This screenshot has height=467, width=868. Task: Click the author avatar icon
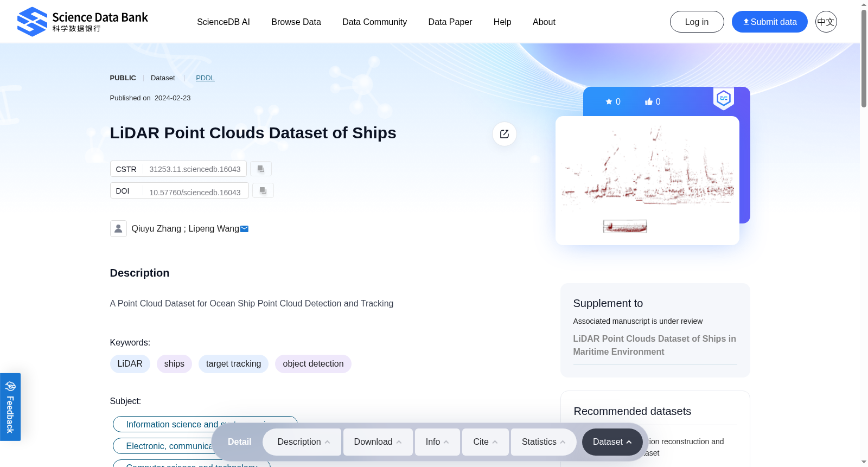[118, 228]
